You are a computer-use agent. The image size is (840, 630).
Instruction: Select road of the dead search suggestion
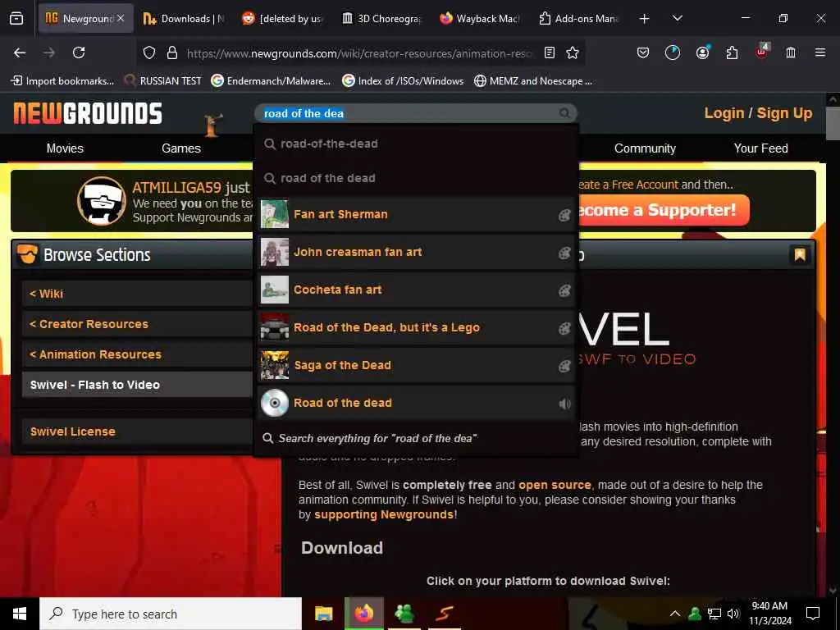tap(416, 178)
